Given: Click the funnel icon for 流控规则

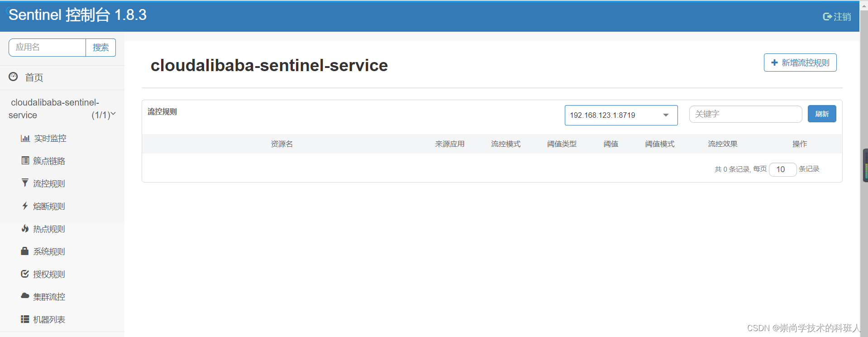Looking at the screenshot, I should pos(25,183).
